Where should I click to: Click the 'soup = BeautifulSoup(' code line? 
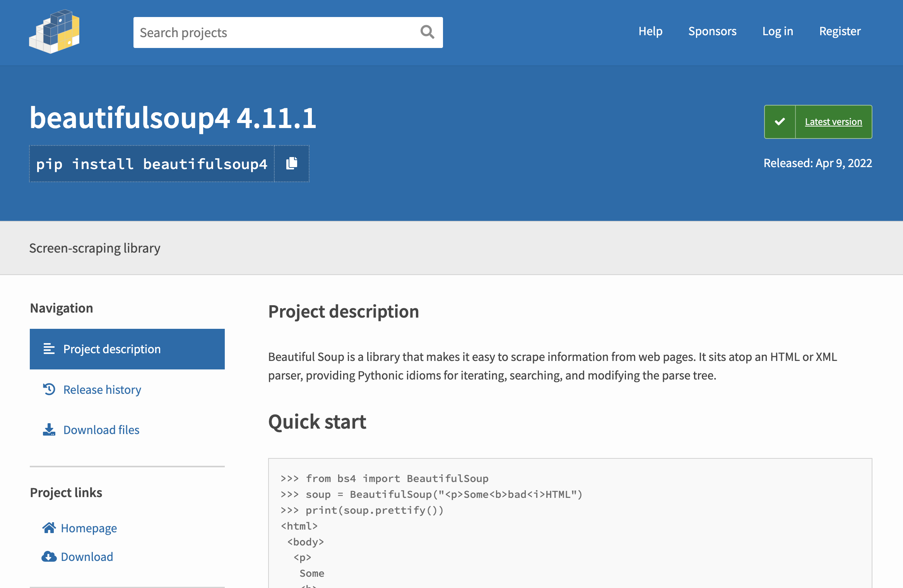431,494
